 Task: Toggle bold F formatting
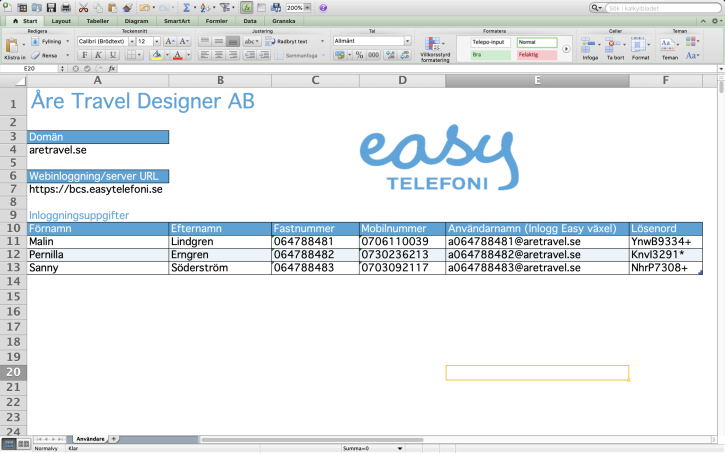tap(84, 55)
